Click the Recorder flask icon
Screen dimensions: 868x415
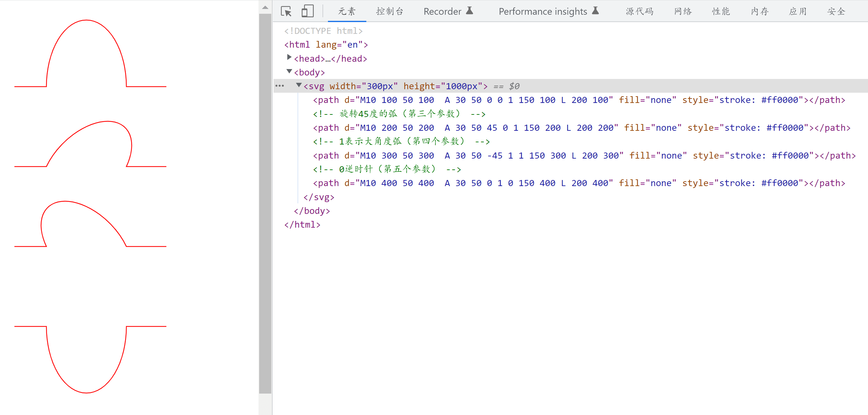click(469, 11)
